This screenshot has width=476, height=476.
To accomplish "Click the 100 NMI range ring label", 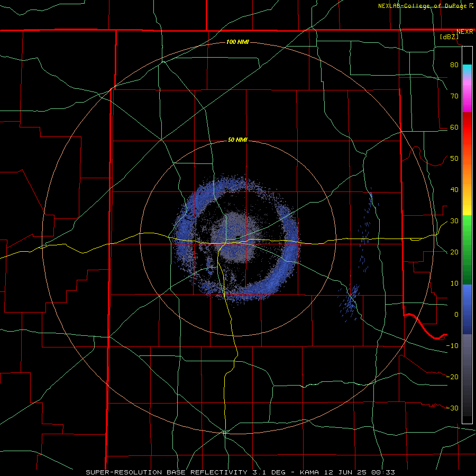I will tap(237, 42).
